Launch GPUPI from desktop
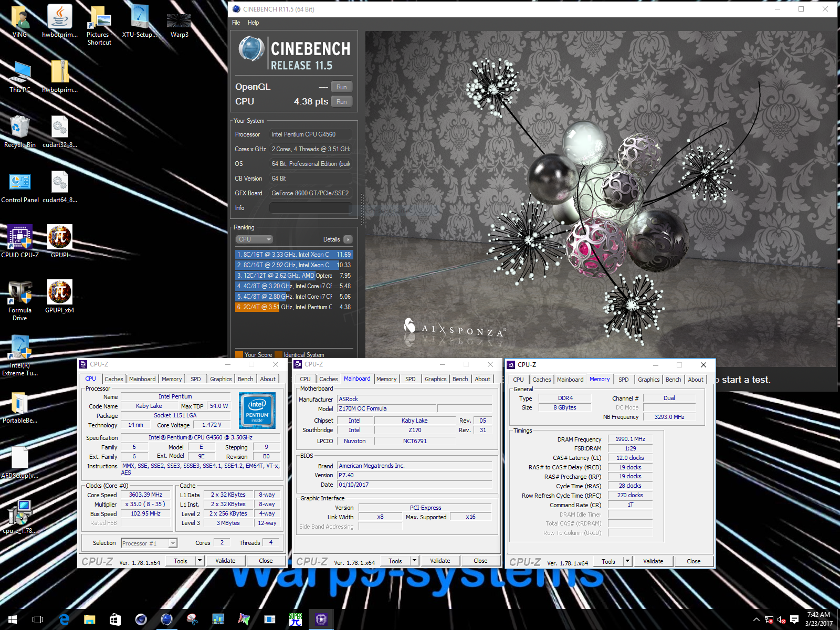The image size is (840, 630). point(60,242)
